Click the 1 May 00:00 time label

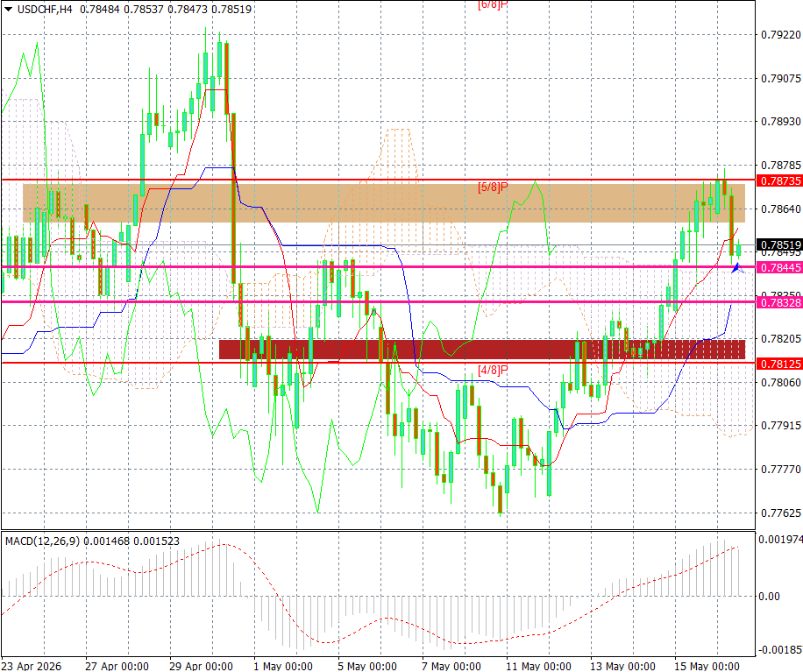pyautogui.click(x=283, y=666)
